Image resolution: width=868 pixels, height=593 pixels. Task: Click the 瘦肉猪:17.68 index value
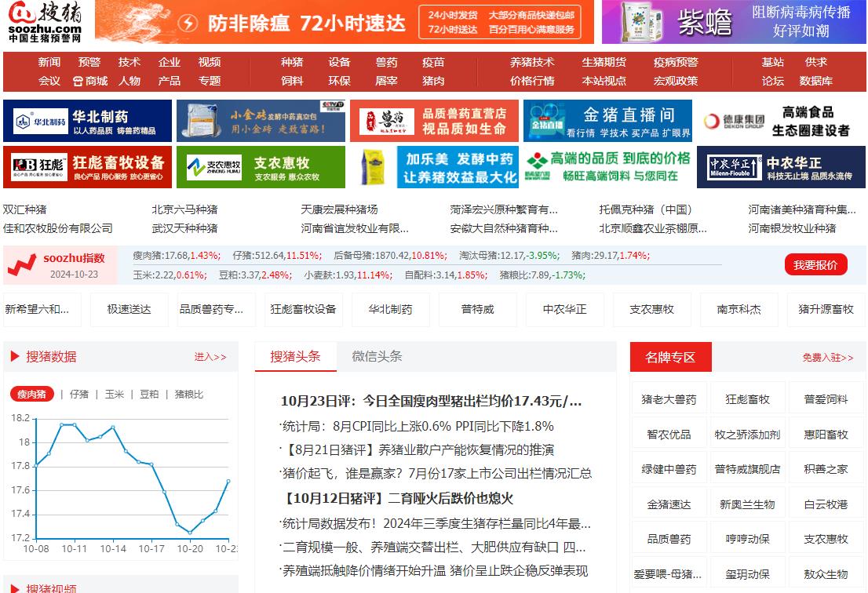177,256
